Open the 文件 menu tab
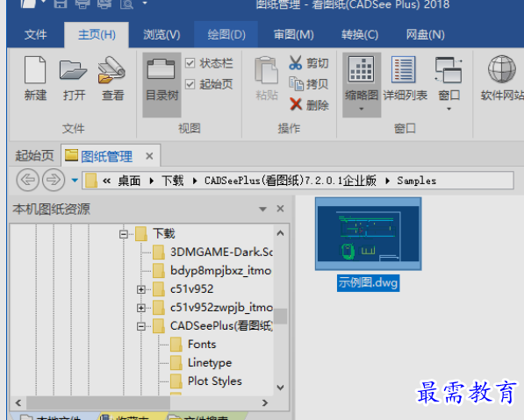The width and height of the screenshot is (524, 420). (x=35, y=34)
